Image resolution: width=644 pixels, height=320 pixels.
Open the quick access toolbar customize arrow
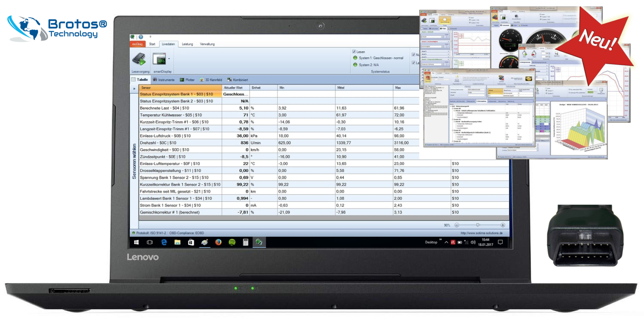coord(150,37)
